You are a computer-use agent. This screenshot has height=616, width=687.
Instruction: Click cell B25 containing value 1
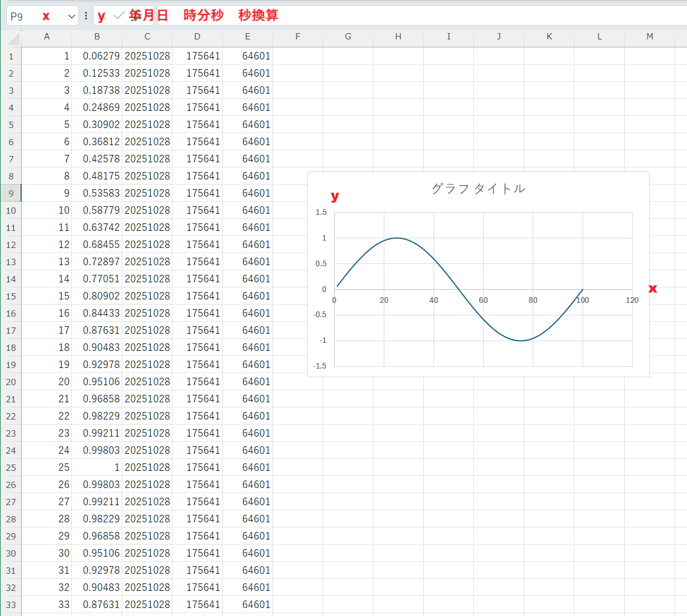click(97, 467)
